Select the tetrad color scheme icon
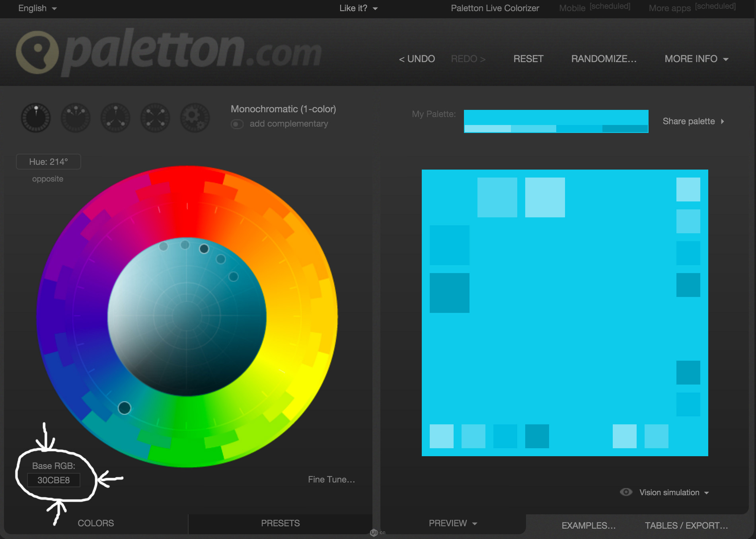This screenshot has width=756, height=539. 155,118
